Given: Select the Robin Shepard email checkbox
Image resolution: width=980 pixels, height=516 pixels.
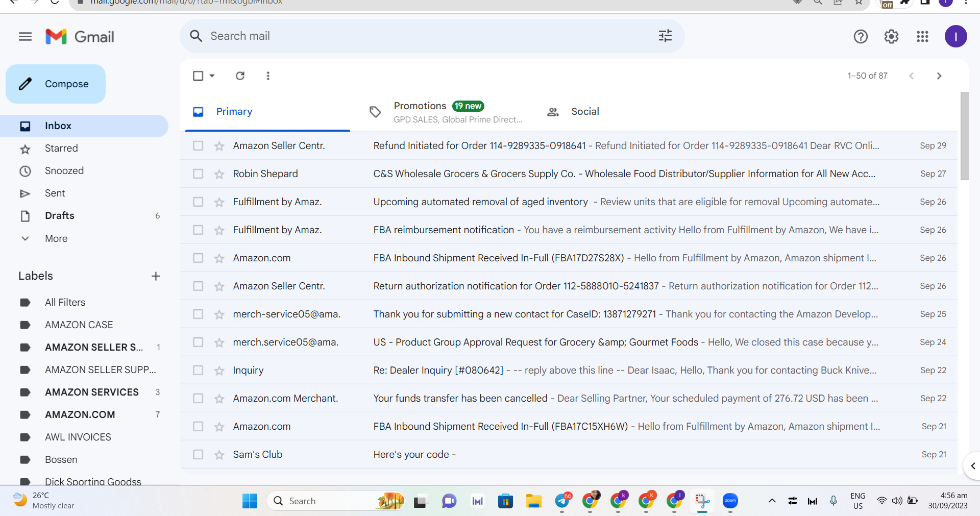Looking at the screenshot, I should click(198, 174).
